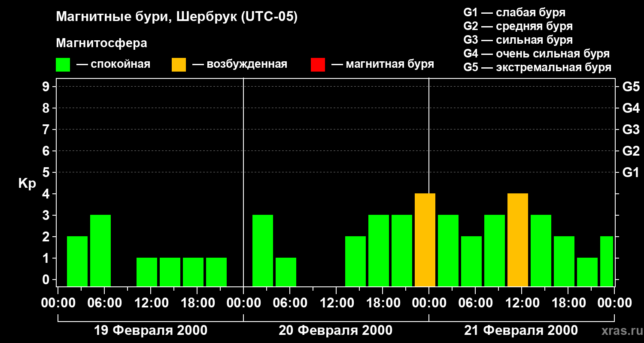The width and height of the screenshot is (644, 343).
Task: Click the Kp 3 bar at 18:00–21:00 on 20 February
Action: coord(402,250)
